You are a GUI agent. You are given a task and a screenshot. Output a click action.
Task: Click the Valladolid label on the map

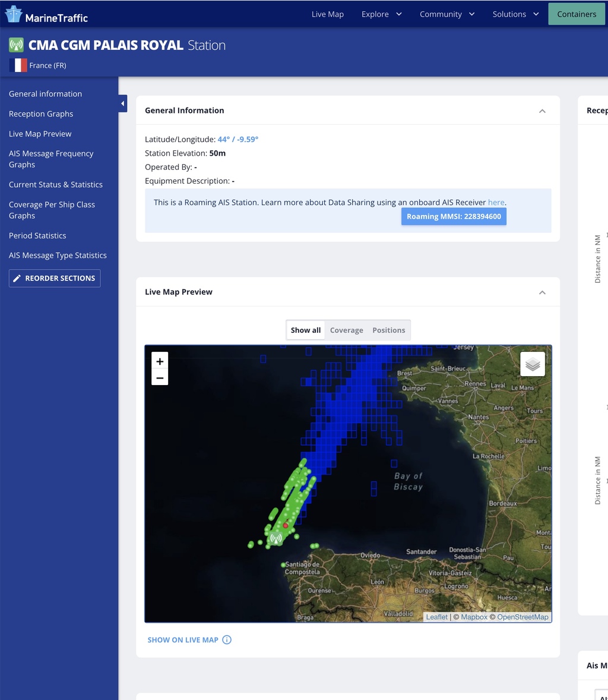tap(398, 613)
